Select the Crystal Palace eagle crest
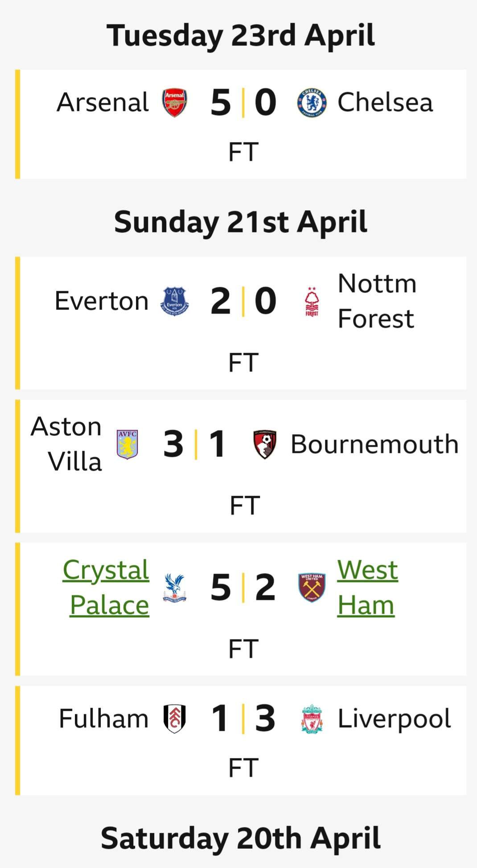This screenshot has width=477, height=868. [174, 587]
